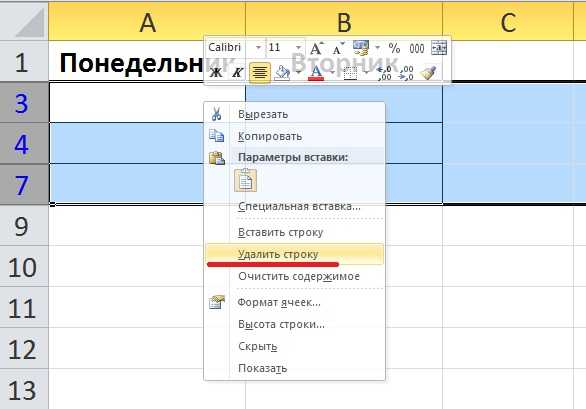Click the merge and center icon
The height and width of the screenshot is (409, 586).
pyautogui.click(x=439, y=48)
